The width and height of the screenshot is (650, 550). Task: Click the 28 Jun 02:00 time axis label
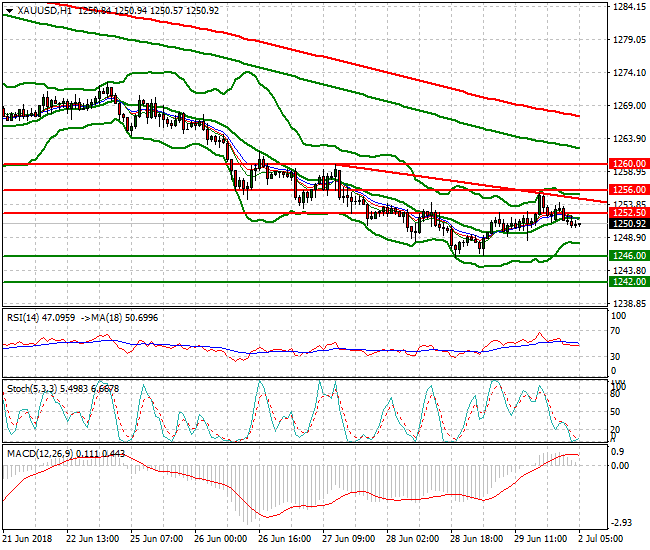pyautogui.click(x=412, y=539)
